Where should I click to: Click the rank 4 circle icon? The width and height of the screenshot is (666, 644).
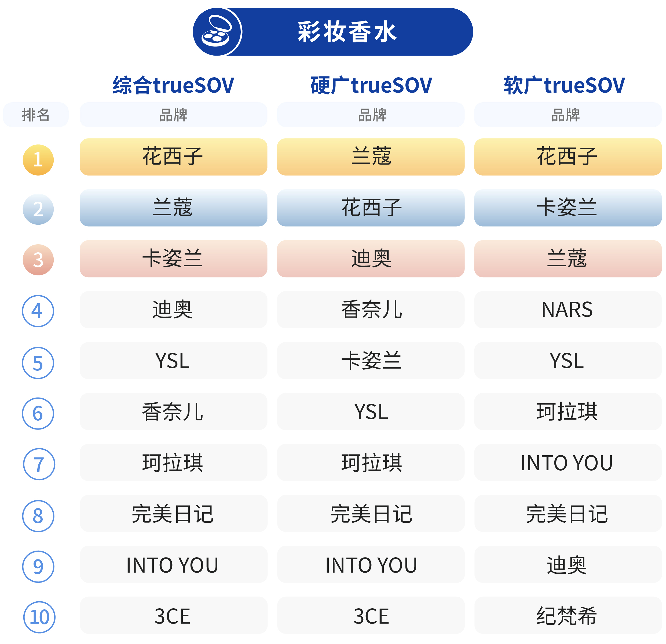click(38, 311)
